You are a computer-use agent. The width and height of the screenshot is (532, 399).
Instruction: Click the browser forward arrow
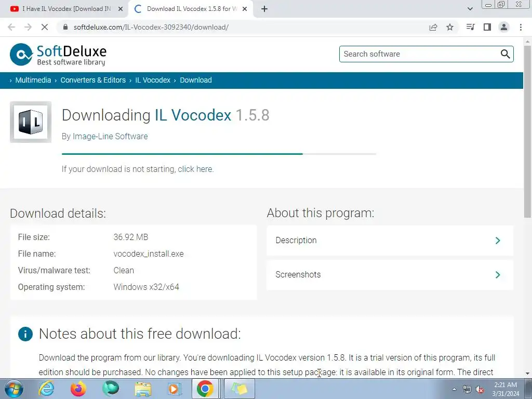(x=28, y=27)
